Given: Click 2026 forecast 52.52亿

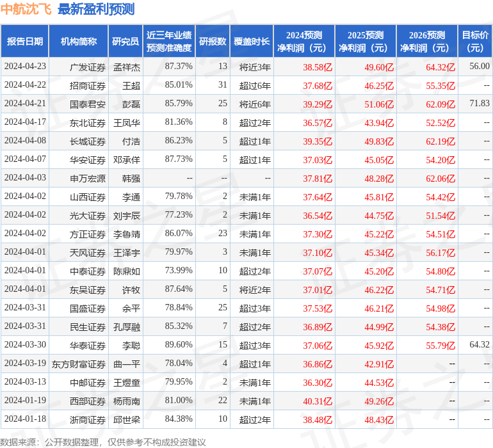Looking at the screenshot, I should click(x=440, y=123).
